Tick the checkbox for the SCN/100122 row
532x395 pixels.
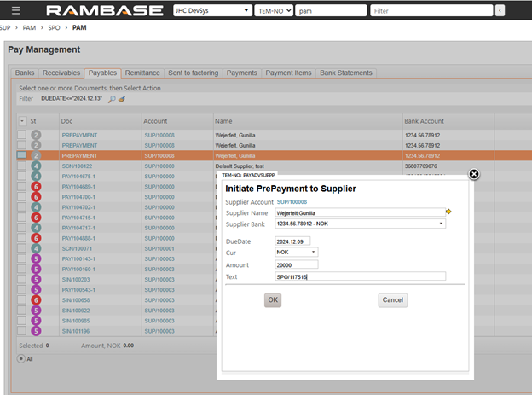coord(22,166)
